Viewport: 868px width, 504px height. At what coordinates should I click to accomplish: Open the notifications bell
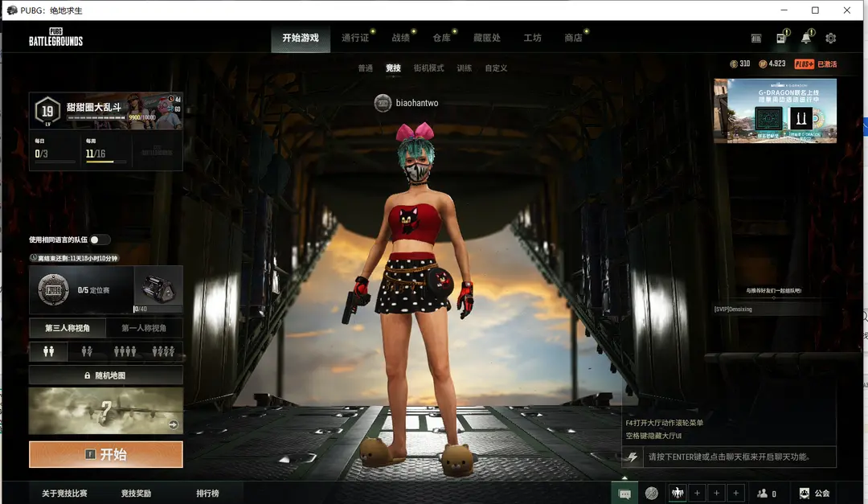pos(806,38)
